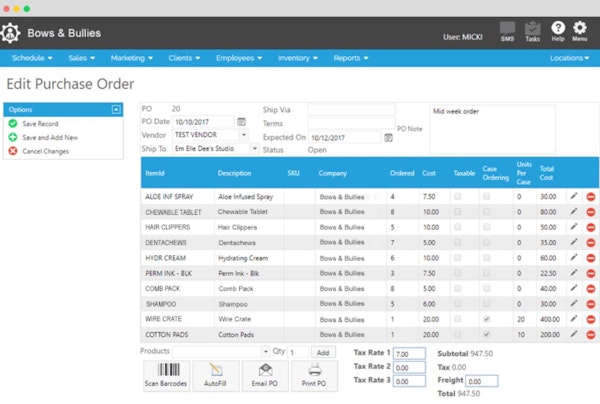Toggle Taxable for ALOE INF SPRAY
600x404 pixels.
(x=458, y=196)
